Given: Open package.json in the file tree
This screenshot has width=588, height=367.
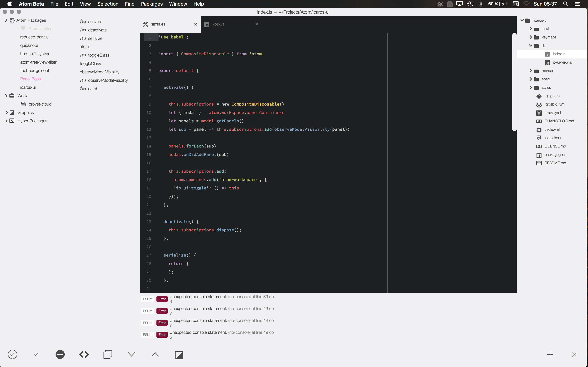Looking at the screenshot, I should (555, 155).
